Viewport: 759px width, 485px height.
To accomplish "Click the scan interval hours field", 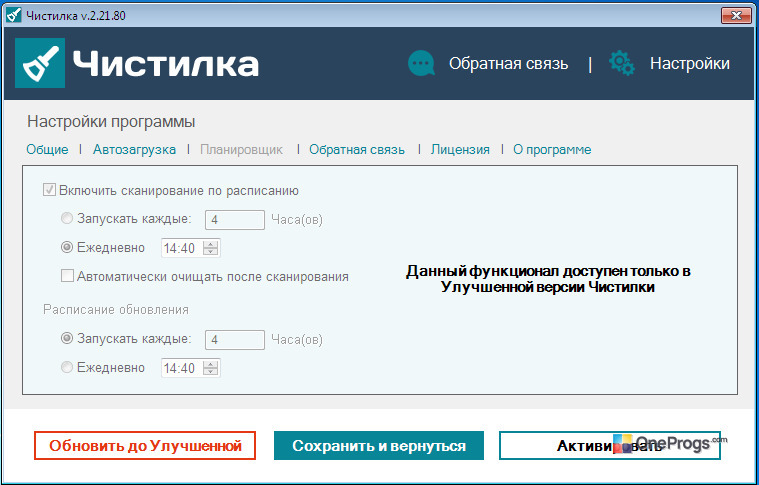I will click(235, 220).
